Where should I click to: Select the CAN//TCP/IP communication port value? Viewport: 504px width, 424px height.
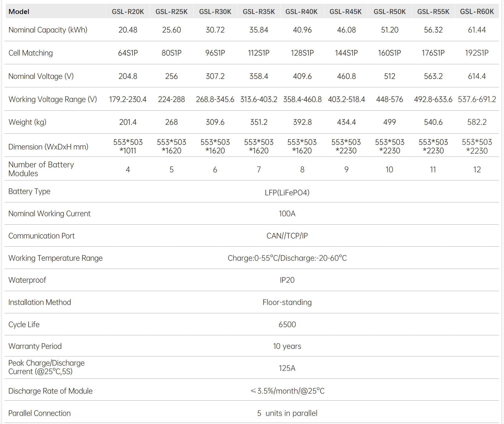tap(287, 236)
